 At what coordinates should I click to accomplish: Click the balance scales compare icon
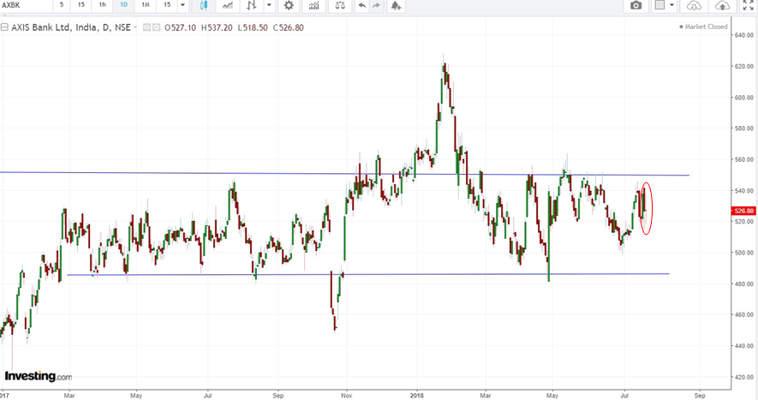coord(340,5)
